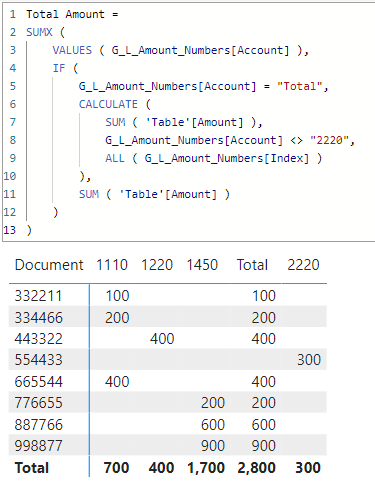Select document row 554433
The height and width of the screenshot is (498, 375).
38,360
